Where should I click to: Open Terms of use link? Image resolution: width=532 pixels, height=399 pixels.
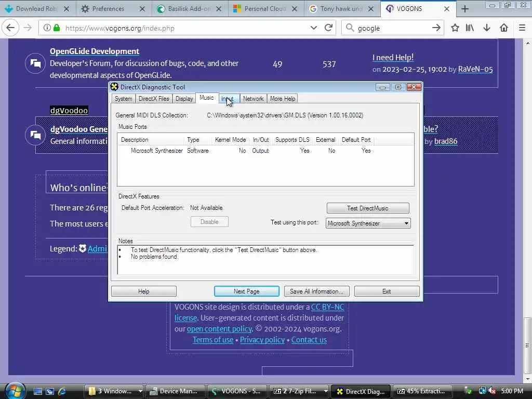point(212,340)
